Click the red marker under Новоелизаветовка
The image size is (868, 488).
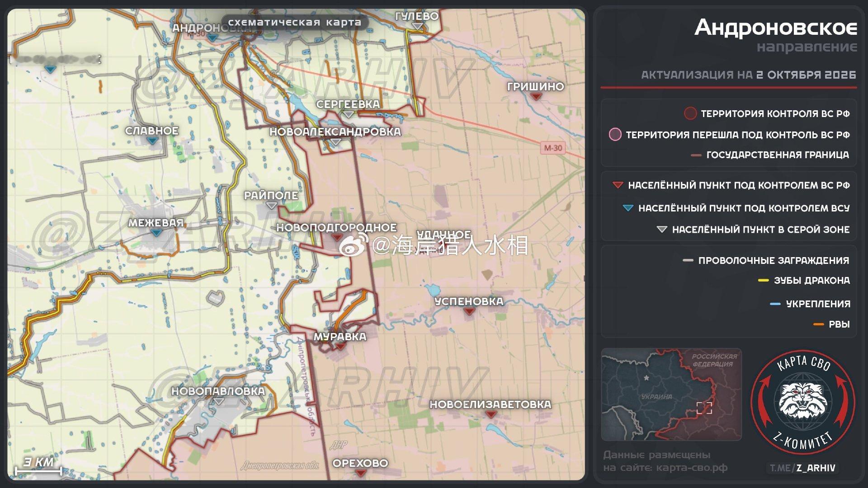491,414
